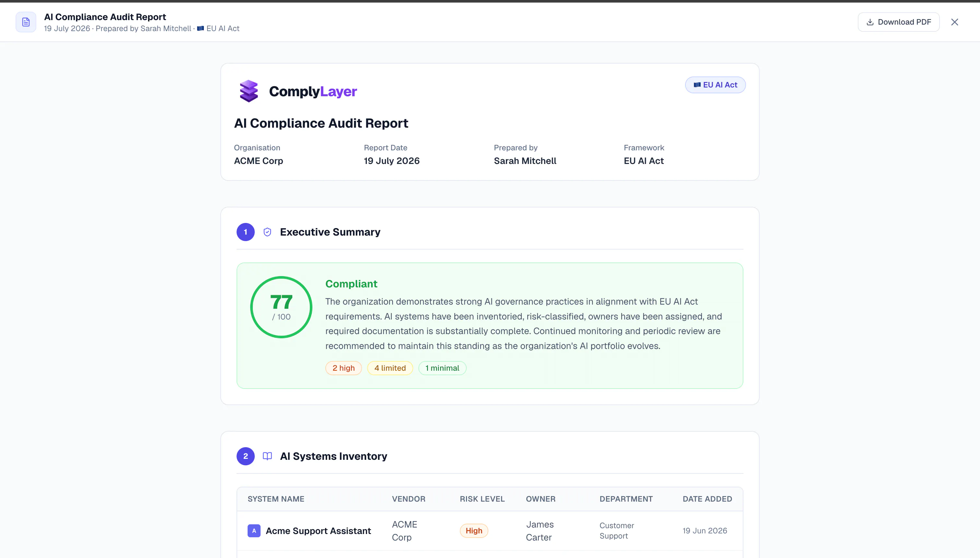Image resolution: width=980 pixels, height=558 pixels.
Task: Click the "4 limited" risk pill
Action: 390,368
